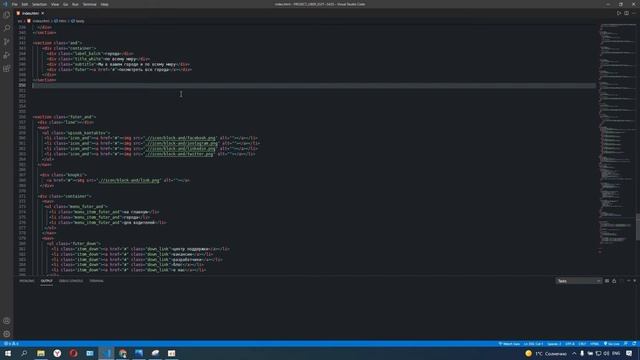Toggle the output scroll lock
The height and width of the screenshot is (360, 640).
[614, 281]
